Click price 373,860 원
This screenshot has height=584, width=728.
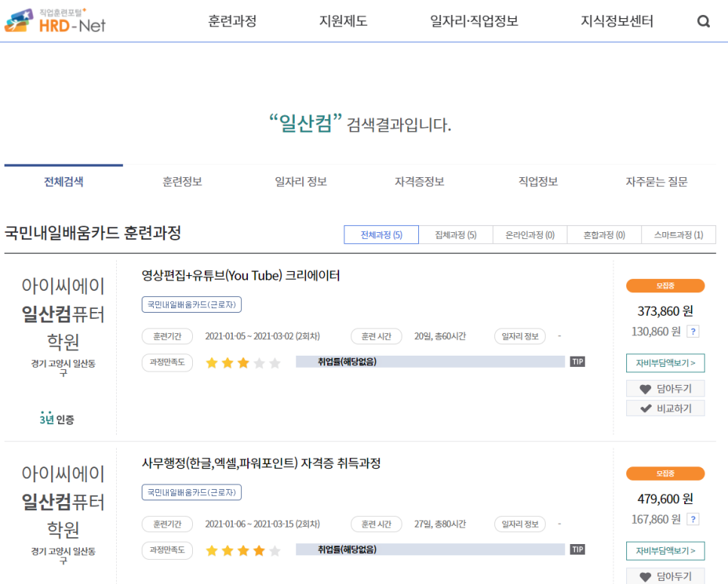[x=665, y=311]
